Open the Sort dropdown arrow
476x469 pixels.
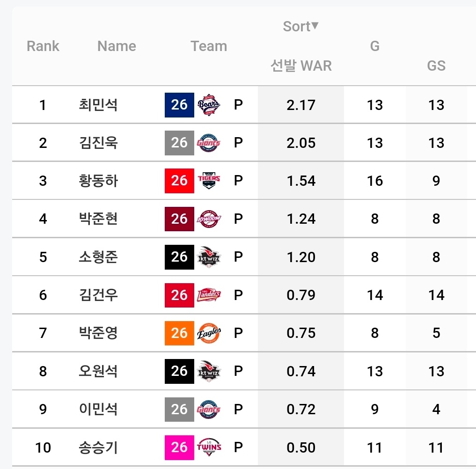315,25
